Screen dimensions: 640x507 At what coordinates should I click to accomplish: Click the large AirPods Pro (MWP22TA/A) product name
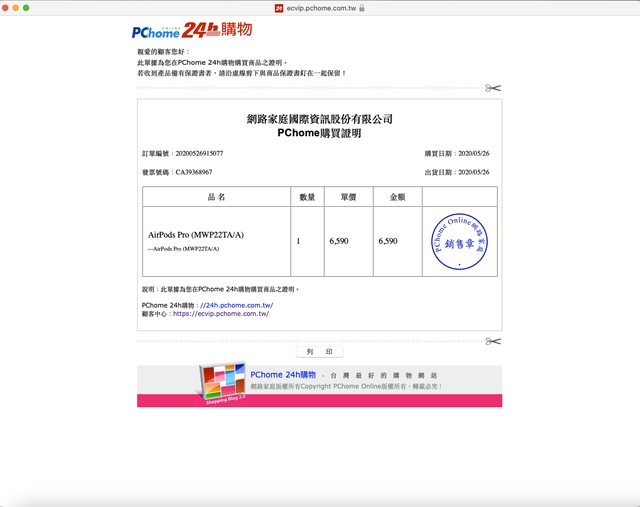tap(196, 235)
